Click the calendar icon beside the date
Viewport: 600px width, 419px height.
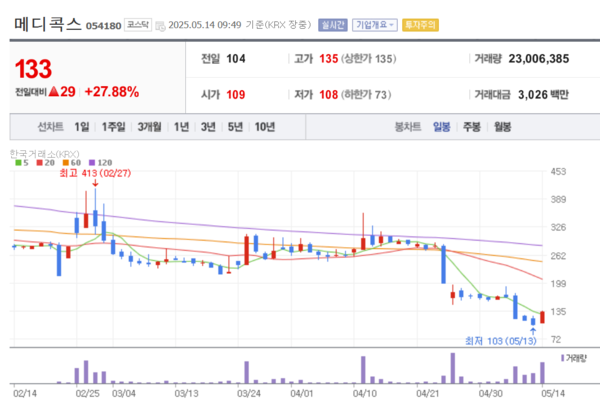[160, 26]
